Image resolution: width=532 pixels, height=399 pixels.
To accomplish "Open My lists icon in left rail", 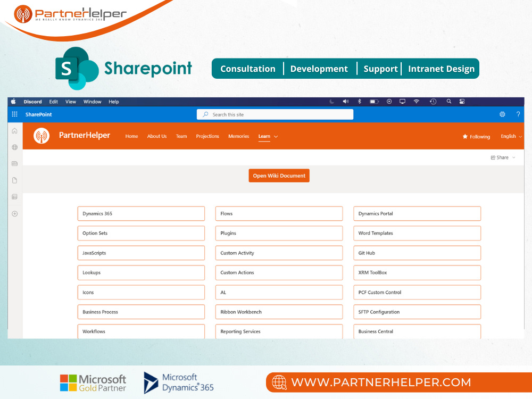I will click(x=14, y=197).
